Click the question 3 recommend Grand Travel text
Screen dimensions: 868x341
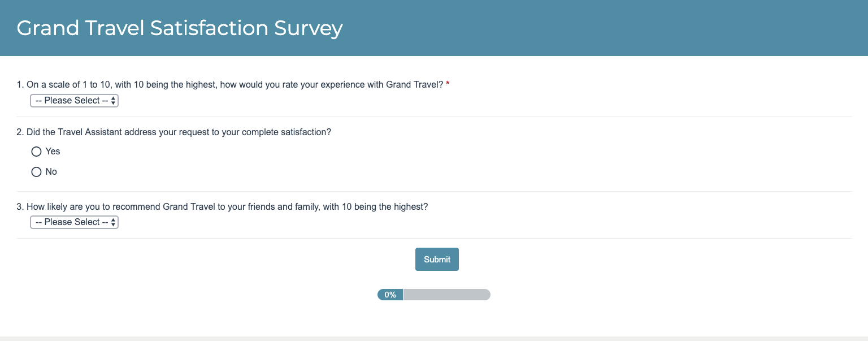click(x=226, y=207)
